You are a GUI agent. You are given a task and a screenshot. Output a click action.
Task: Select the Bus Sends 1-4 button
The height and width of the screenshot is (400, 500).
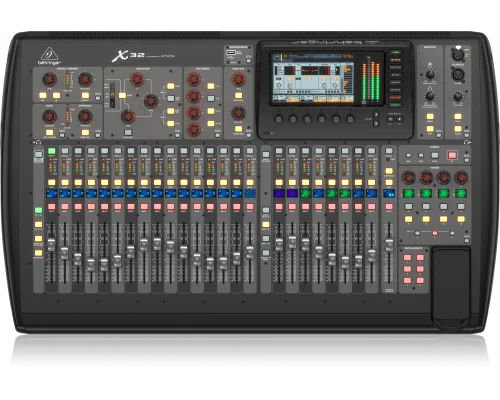[x=211, y=86]
